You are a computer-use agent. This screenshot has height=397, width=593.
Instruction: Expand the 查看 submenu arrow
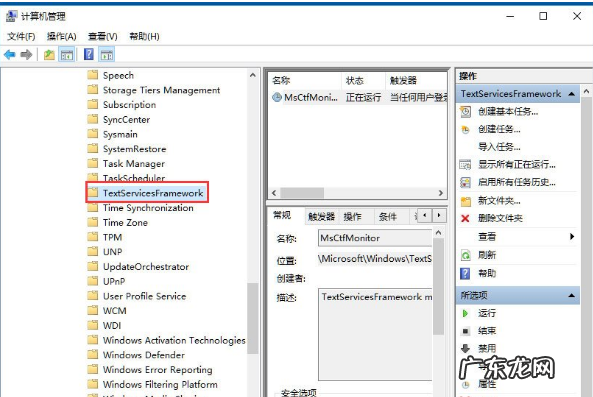572,237
